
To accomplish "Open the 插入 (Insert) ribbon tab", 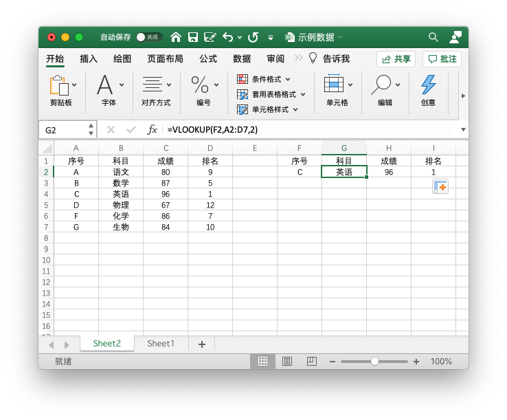I will (89, 58).
